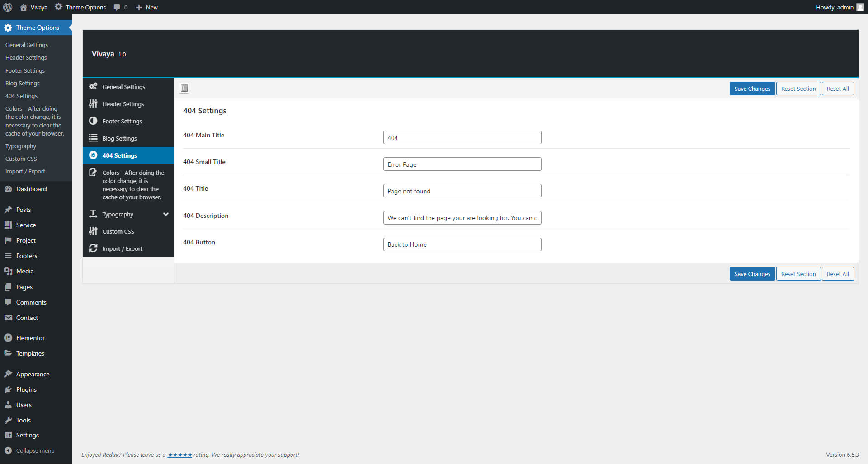
Task: Open Blog Settings submenu link in sidebar
Action: click(x=22, y=83)
